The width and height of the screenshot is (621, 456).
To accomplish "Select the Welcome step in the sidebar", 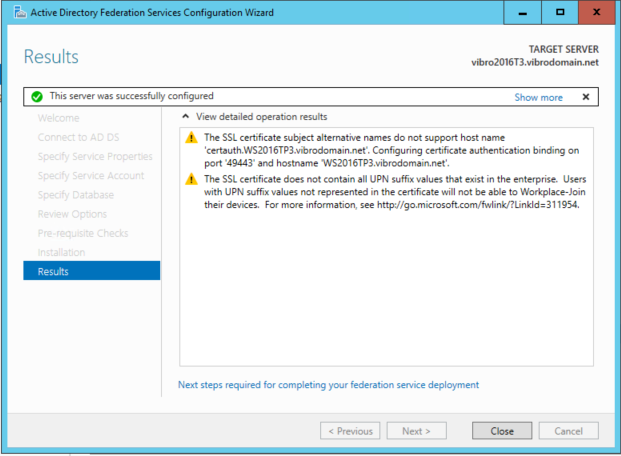I will click(x=59, y=118).
